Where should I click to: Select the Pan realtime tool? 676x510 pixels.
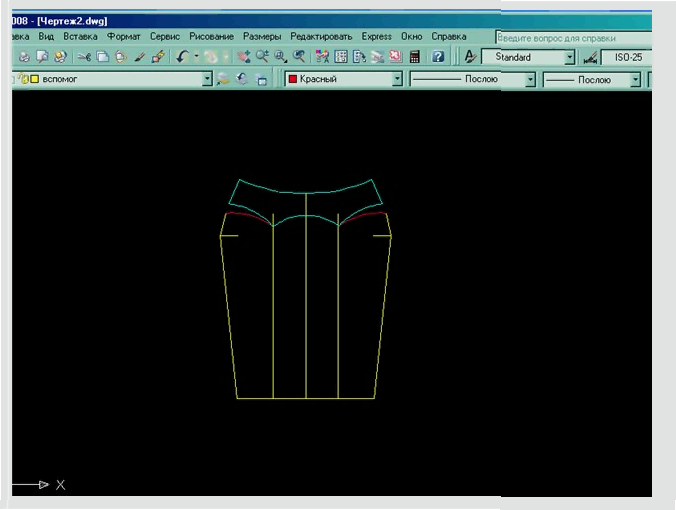point(244,57)
